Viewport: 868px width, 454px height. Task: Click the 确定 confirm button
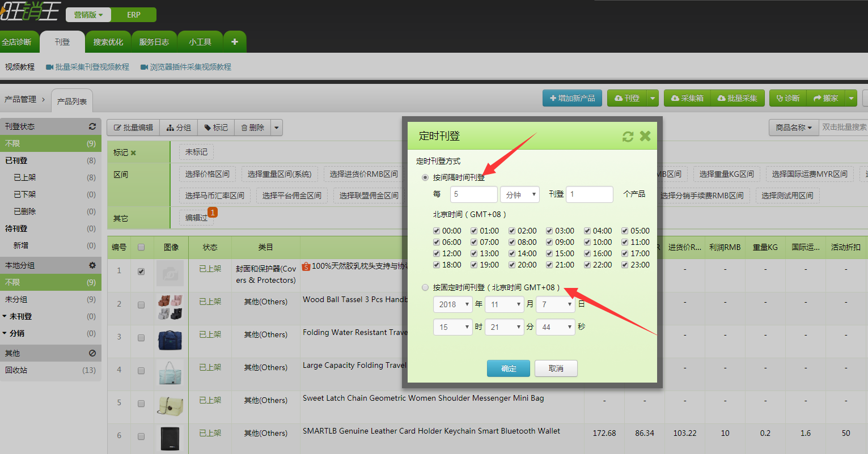[x=509, y=368]
